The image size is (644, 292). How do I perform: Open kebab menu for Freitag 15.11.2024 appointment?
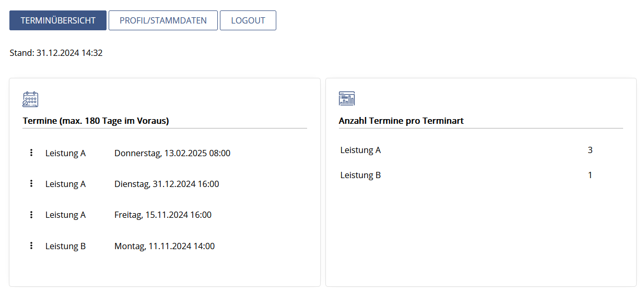[x=31, y=214]
